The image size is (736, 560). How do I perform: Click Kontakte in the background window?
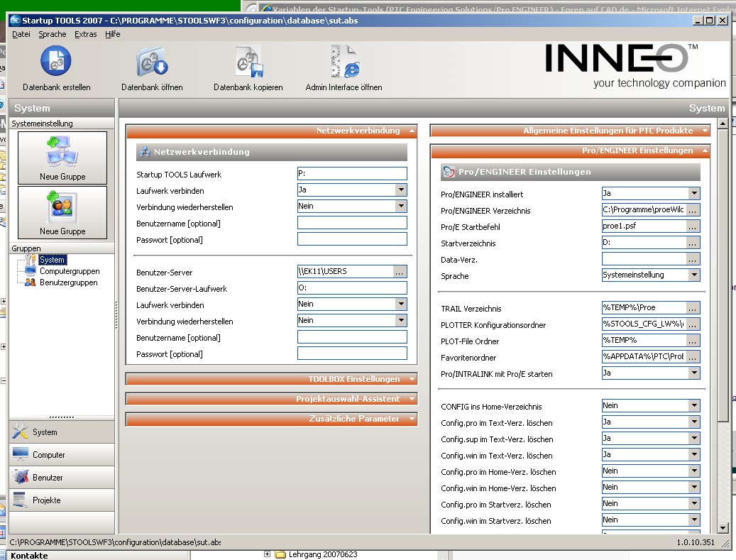click(29, 556)
